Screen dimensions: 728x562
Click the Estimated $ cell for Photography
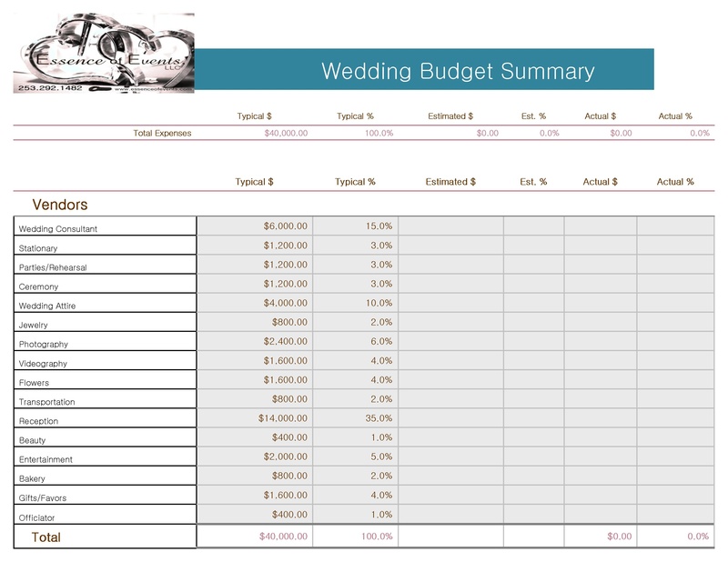[x=450, y=341]
